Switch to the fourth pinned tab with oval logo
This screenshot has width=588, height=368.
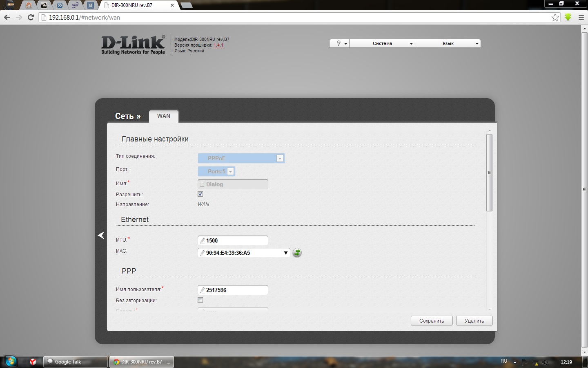[x=75, y=5]
